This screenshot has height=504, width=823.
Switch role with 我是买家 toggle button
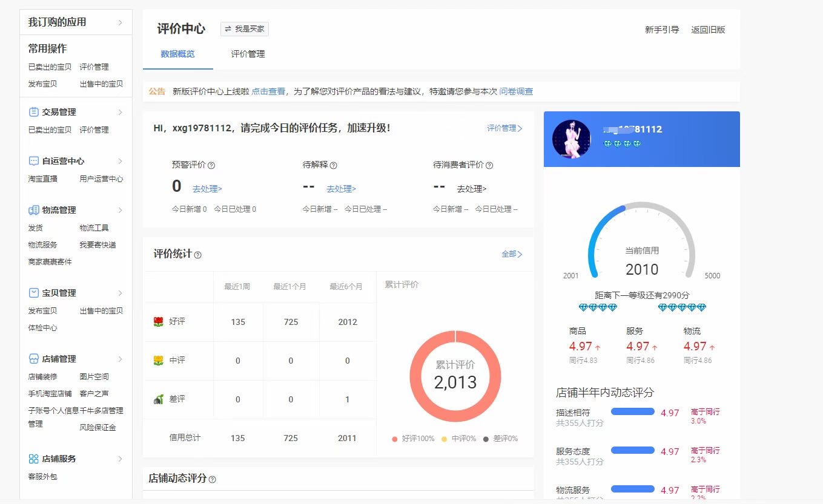[x=245, y=28]
